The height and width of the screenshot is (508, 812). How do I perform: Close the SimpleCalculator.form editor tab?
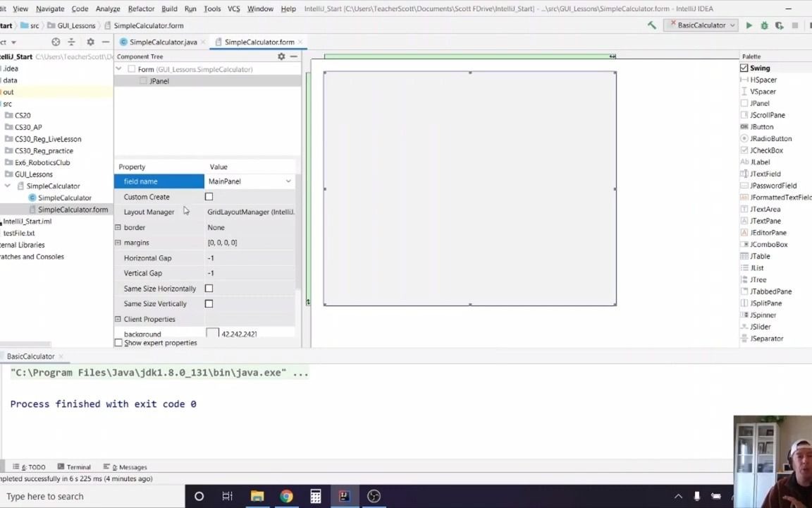coord(300,42)
